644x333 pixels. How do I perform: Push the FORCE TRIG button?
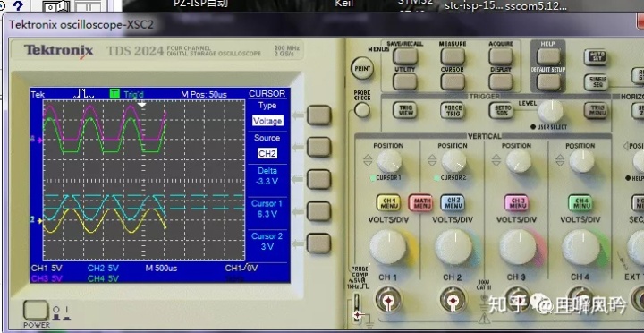tap(453, 110)
